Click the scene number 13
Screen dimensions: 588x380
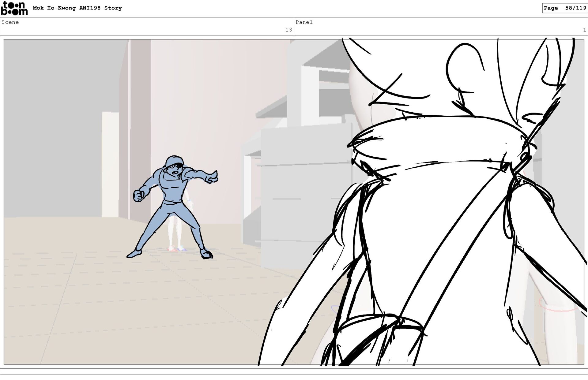288,30
